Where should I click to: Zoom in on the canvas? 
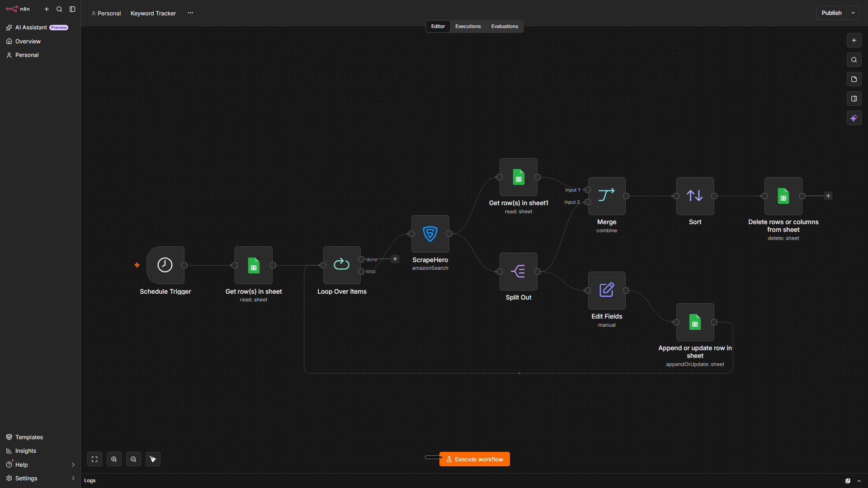tap(114, 459)
